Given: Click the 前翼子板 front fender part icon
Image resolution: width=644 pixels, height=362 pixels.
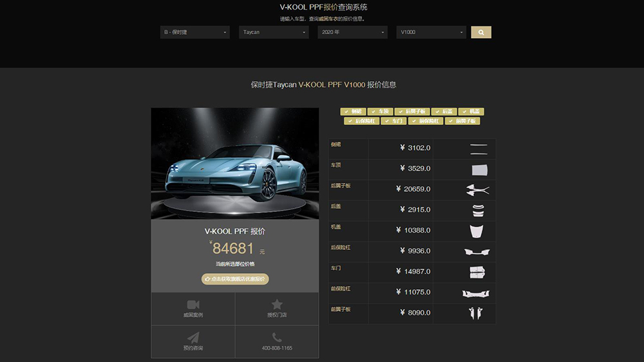Looking at the screenshot, I should coord(476,313).
